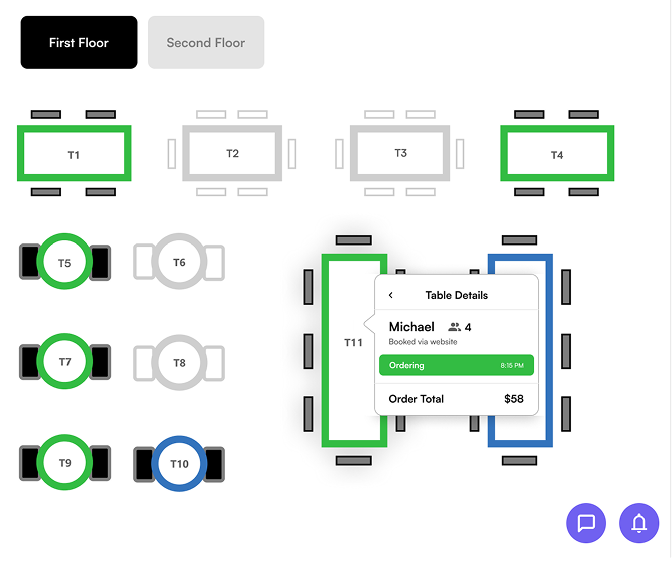Select gray table T3
The width and height of the screenshot is (672, 579).
pyautogui.click(x=400, y=153)
